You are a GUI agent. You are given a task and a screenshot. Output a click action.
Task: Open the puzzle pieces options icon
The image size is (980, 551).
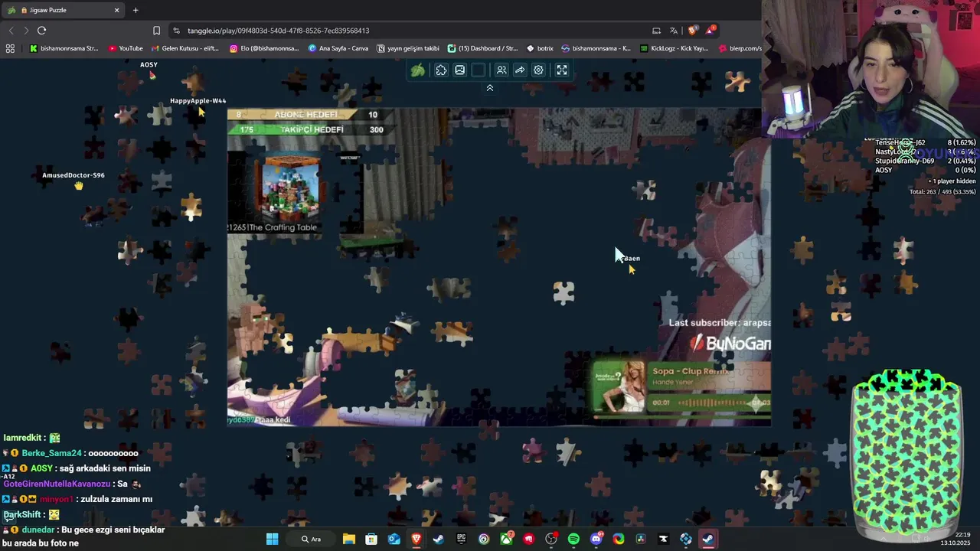pos(441,70)
